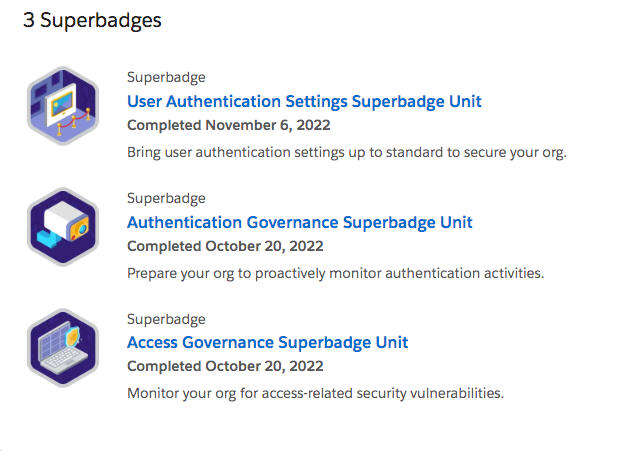Click the Superbadge label above Access Governance
Image resolution: width=622 pixels, height=451 pixels.
click(166, 319)
